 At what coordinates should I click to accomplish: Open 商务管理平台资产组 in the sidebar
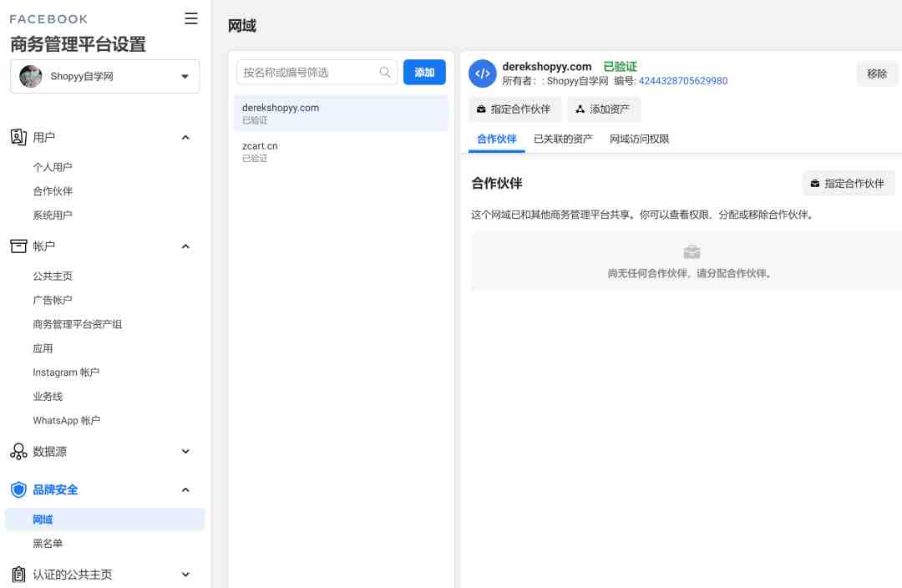[77, 325]
